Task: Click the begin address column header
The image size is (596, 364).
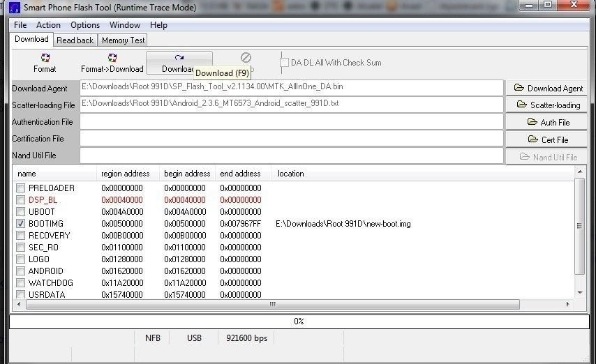Action: pos(187,174)
